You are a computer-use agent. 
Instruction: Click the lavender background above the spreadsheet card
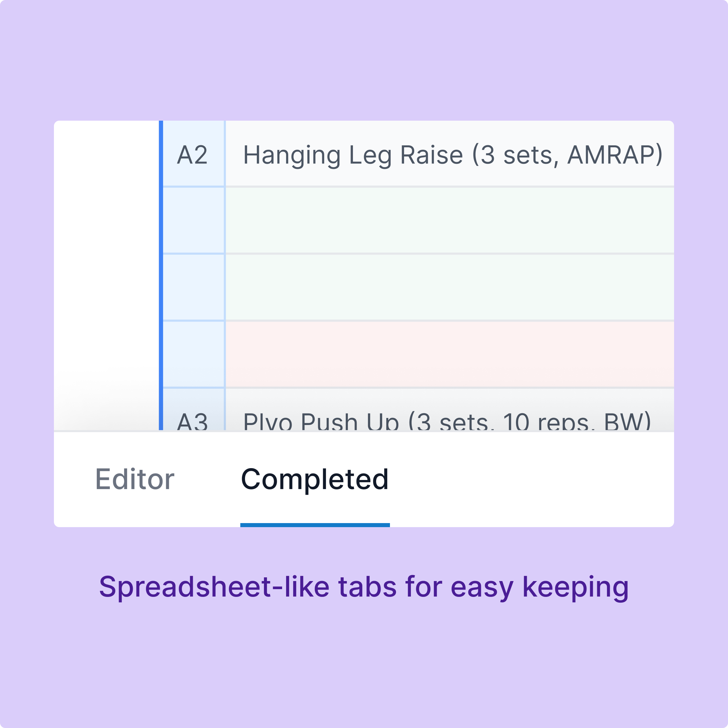click(364, 60)
